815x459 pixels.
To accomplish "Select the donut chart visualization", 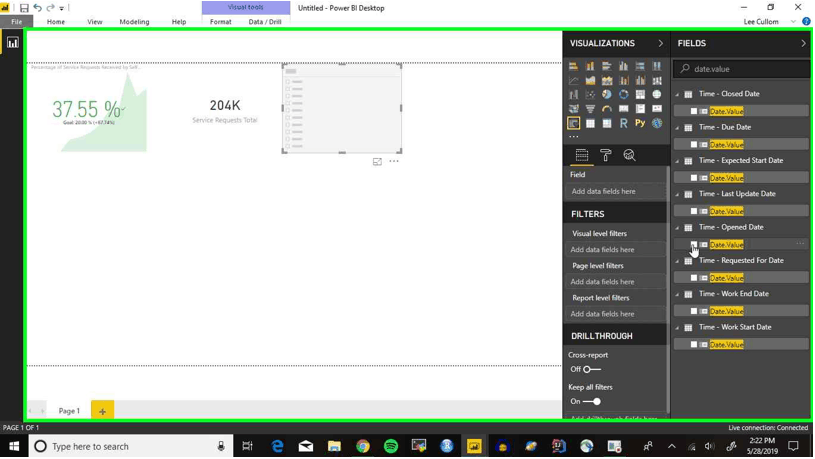I will [x=623, y=95].
